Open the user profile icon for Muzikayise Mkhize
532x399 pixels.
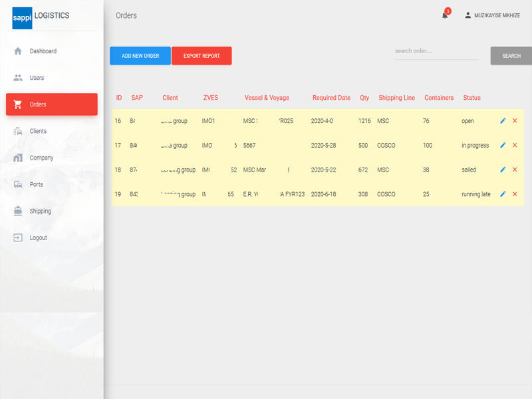[467, 15]
